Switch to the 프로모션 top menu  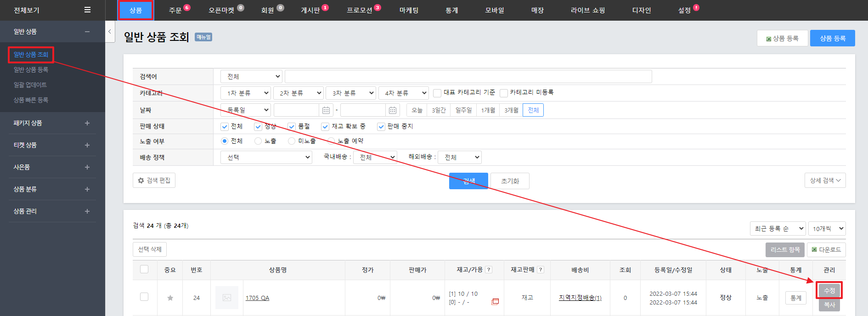360,10
